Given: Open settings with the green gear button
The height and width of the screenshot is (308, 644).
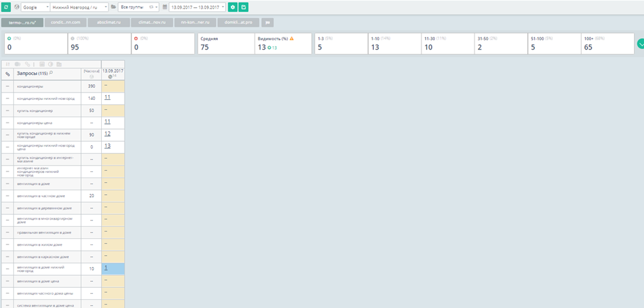Looking at the screenshot, I should click(233, 7).
